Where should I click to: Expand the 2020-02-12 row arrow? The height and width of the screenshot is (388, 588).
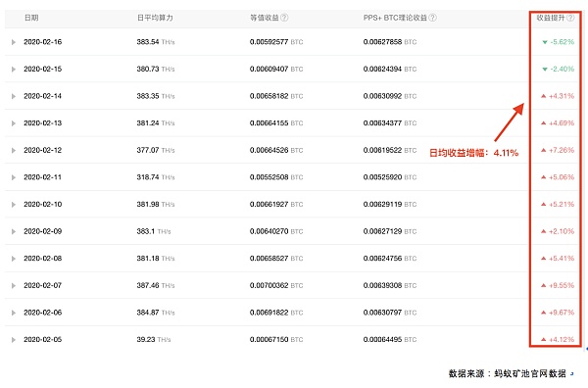coord(14,150)
